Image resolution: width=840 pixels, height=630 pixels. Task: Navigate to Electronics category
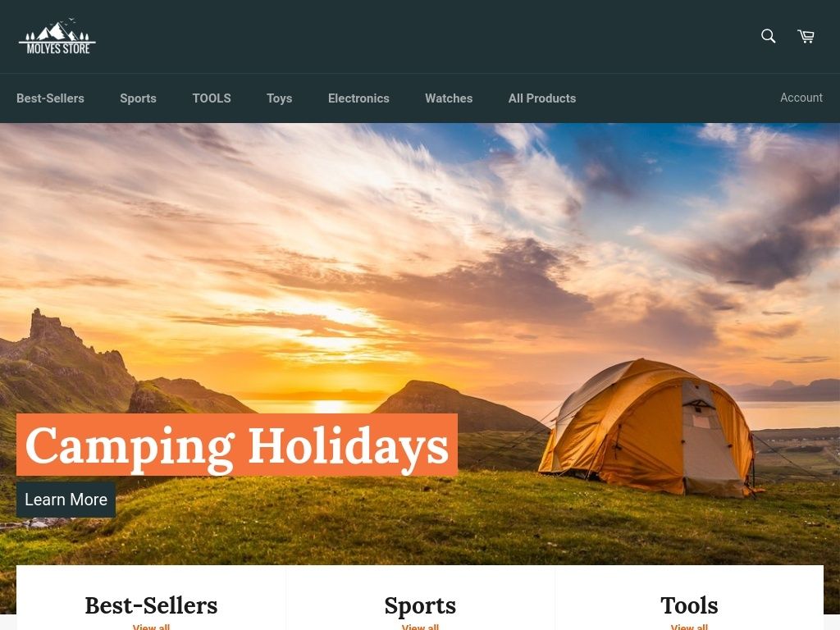point(358,98)
